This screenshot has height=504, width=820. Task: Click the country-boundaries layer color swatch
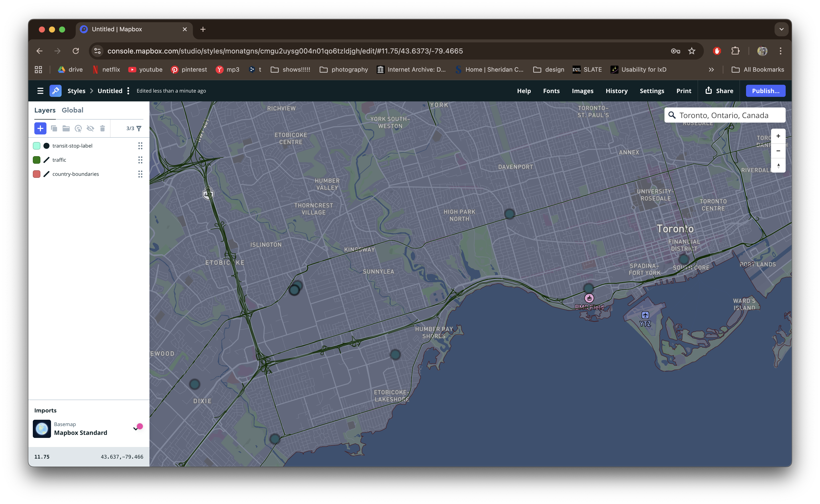pos(37,174)
